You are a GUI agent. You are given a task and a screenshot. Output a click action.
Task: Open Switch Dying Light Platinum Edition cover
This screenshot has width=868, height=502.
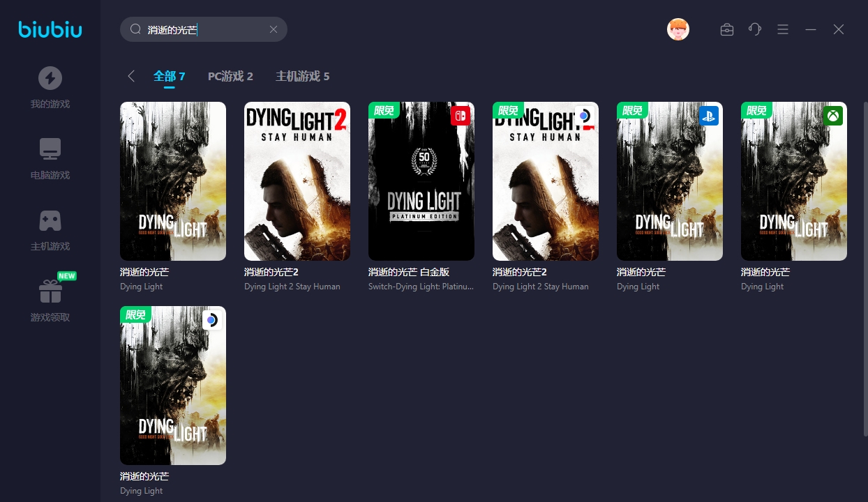(421, 181)
